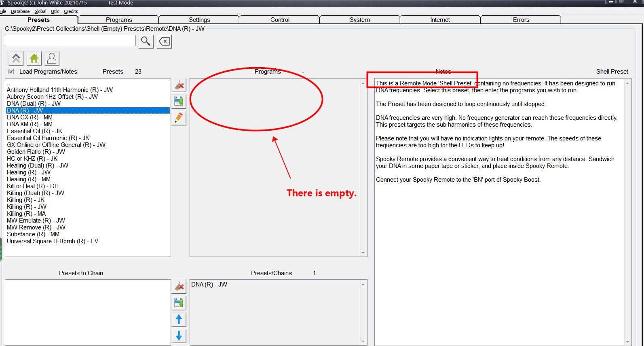
Task: Click the pencil edit icon beside the presets list
Action: tap(179, 118)
